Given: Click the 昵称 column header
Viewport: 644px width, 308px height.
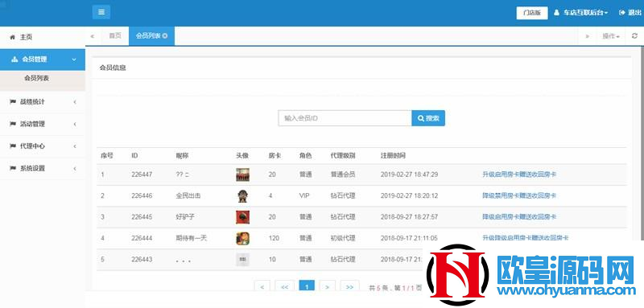Looking at the screenshot, I should (182, 156).
